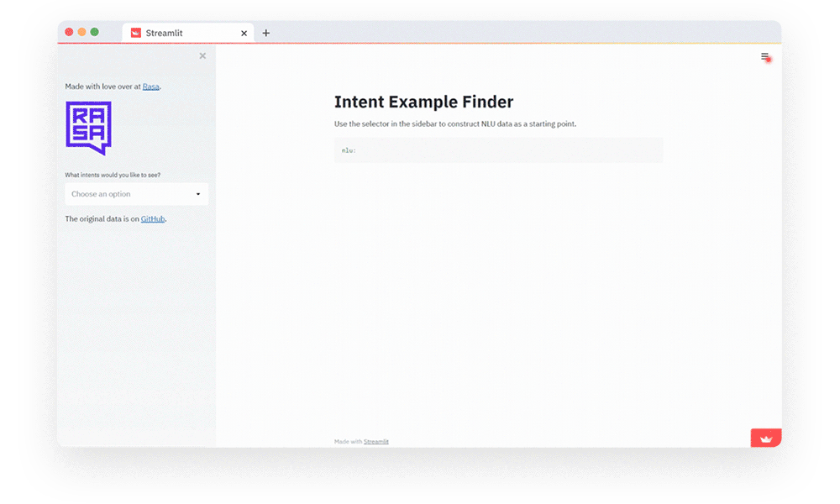Open the GitHub original data link

[x=153, y=218]
